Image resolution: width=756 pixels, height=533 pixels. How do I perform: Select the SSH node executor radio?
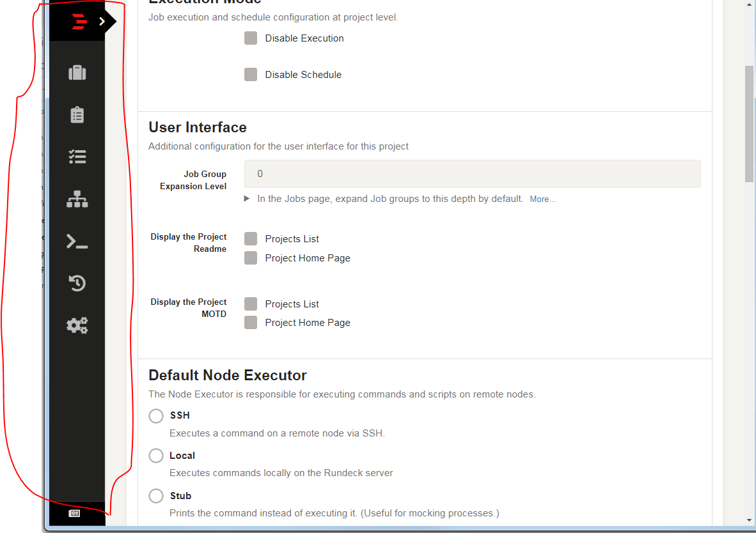click(x=155, y=415)
